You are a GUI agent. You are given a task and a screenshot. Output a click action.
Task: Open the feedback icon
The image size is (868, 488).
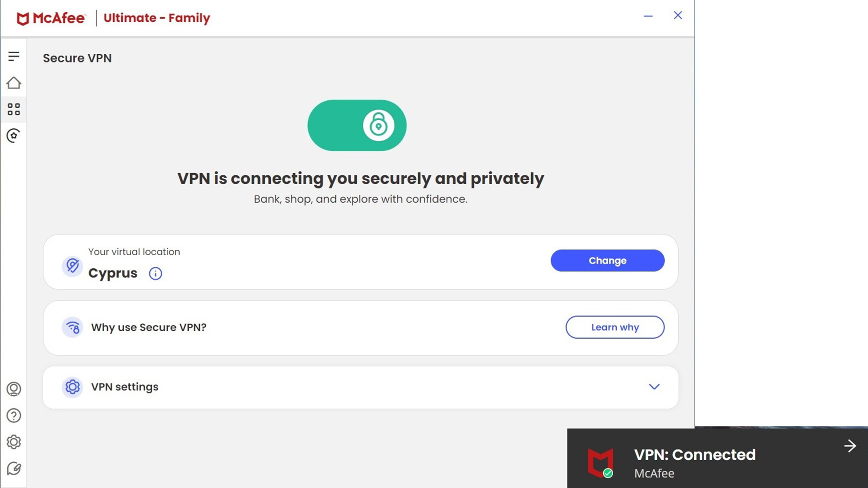pos(14,468)
